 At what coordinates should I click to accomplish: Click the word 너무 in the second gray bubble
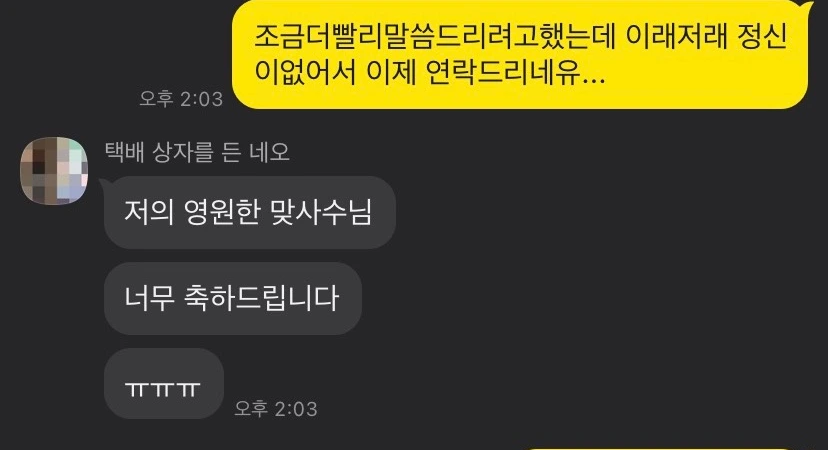point(149,298)
